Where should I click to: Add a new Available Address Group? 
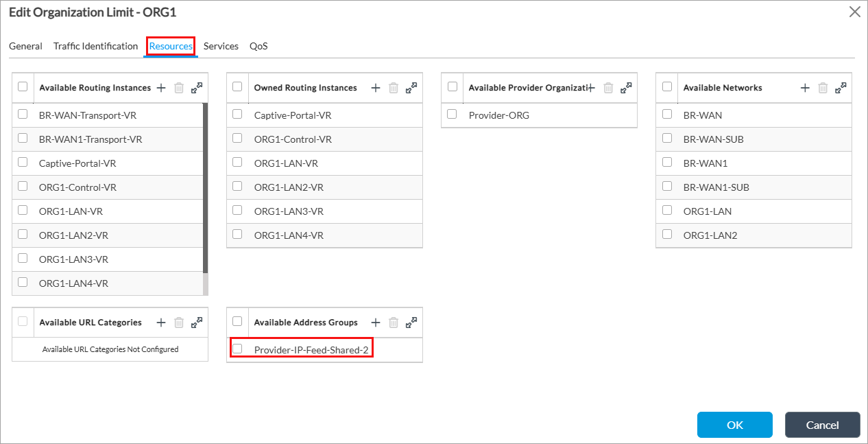click(x=375, y=322)
